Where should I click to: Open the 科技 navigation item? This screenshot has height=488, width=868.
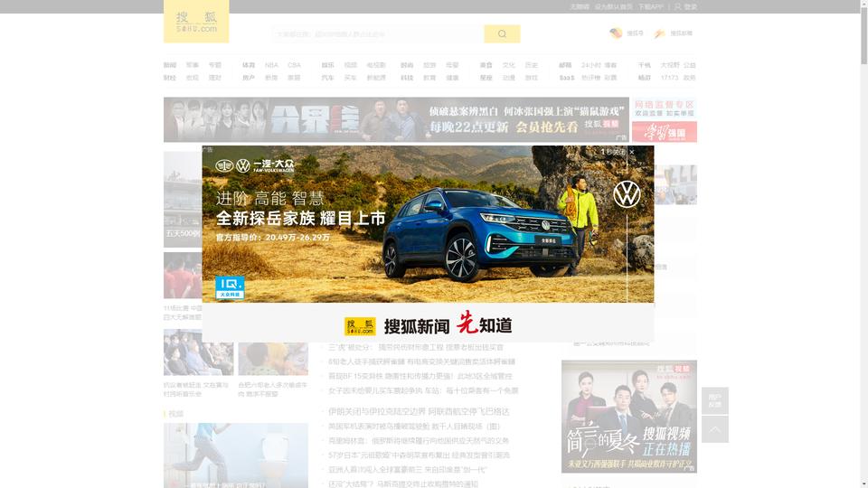point(407,78)
